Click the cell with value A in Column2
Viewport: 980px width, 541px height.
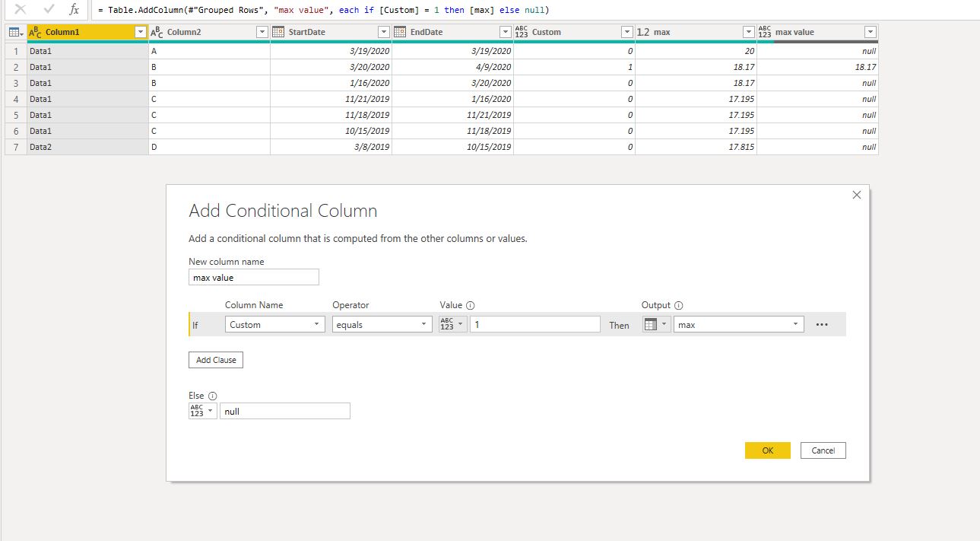[209, 51]
